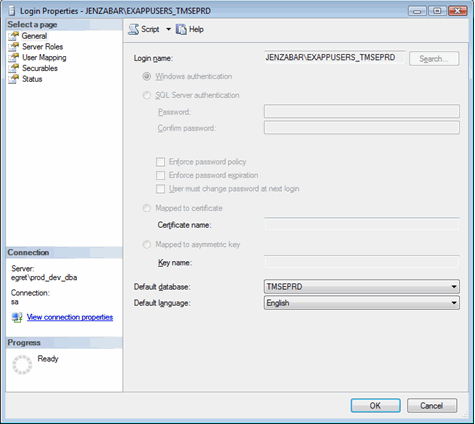Open the Securables page icon
The image size is (475, 424).
click(14, 68)
